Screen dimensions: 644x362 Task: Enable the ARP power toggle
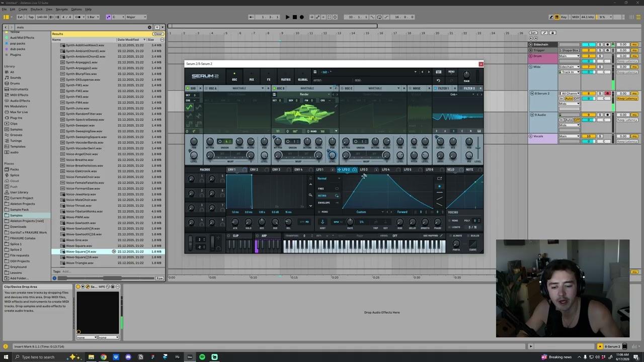click(257, 236)
